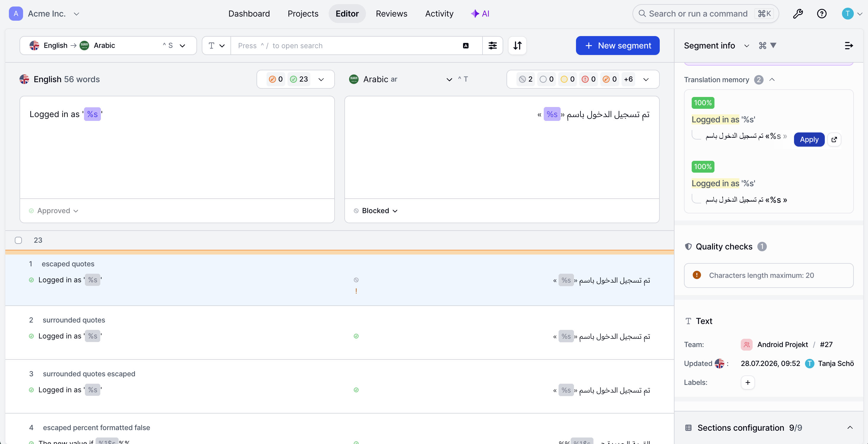Open the AI tab
The height and width of the screenshot is (444, 868).
[480, 14]
